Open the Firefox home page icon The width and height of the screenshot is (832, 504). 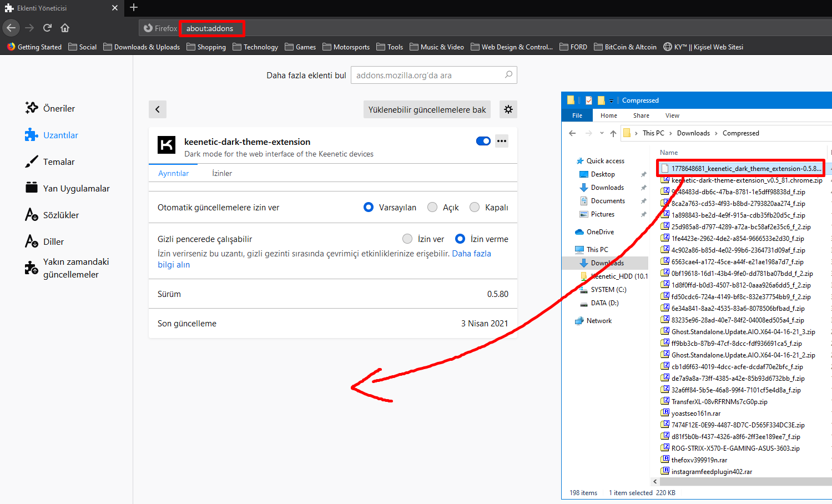65,28
